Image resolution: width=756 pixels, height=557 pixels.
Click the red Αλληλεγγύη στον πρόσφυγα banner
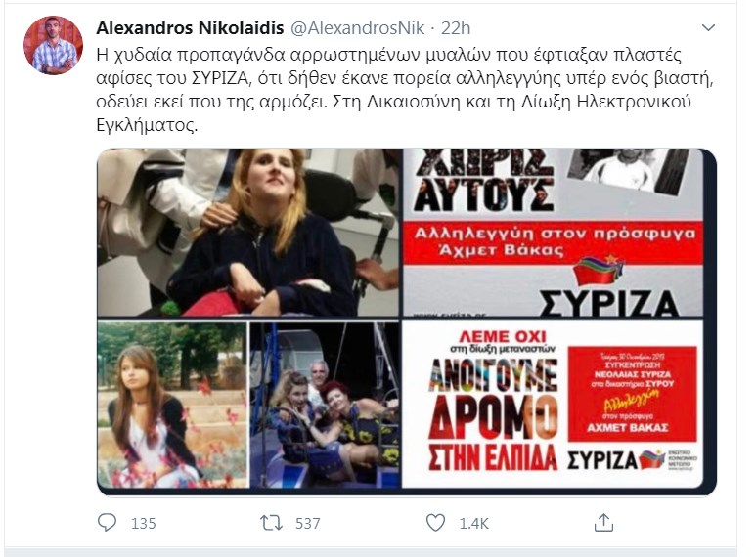coord(553,242)
